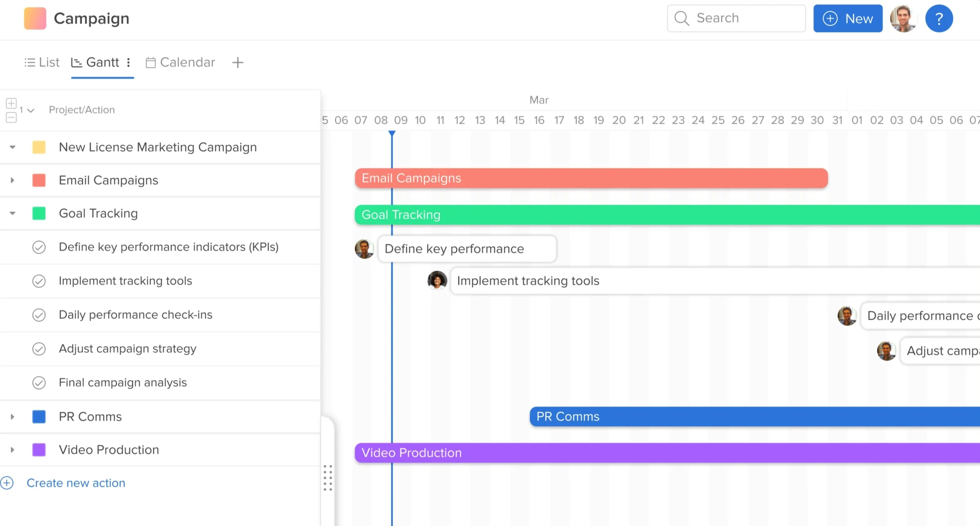This screenshot has height=526, width=980.
Task: Open the level 1 dropdown chevron
Action: coord(31,110)
